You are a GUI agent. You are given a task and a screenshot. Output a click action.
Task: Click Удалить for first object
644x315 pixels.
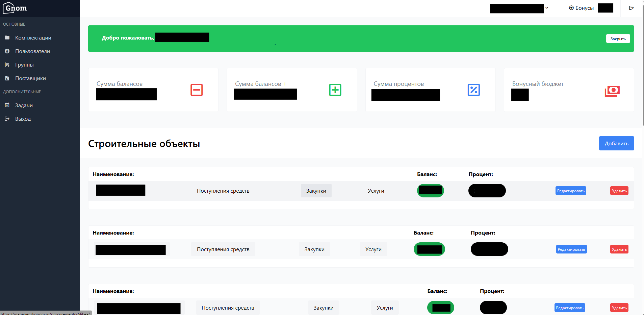619,191
